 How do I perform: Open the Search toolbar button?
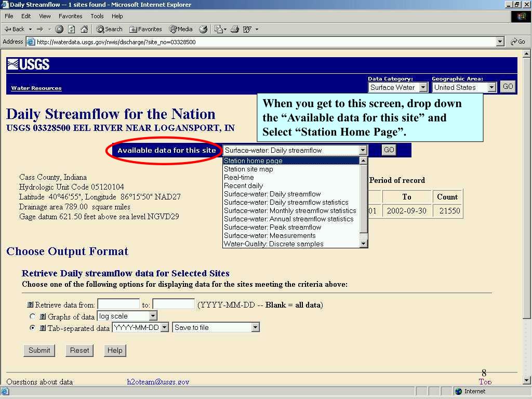point(109,29)
